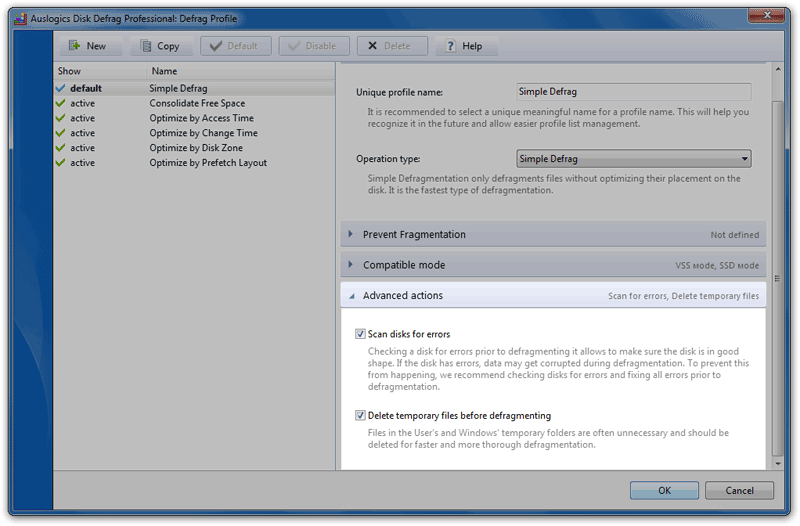Click the green checkmark of Optimize by Access Time

click(x=60, y=118)
